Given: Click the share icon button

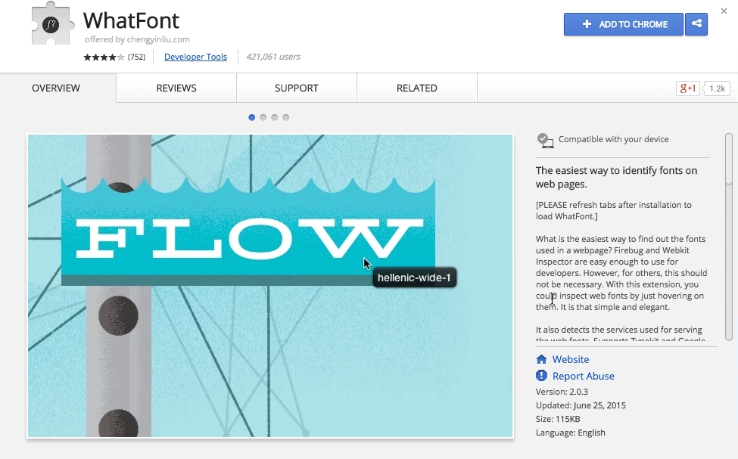Looking at the screenshot, I should pyautogui.click(x=697, y=24).
